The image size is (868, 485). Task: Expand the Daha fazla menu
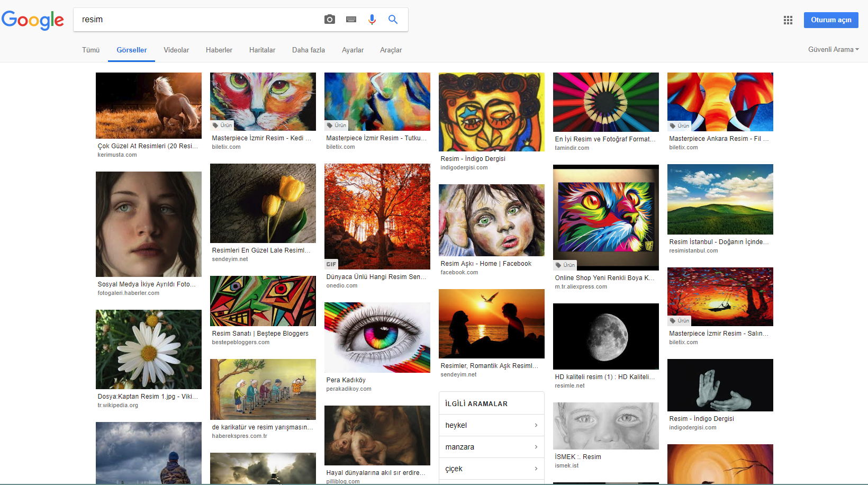tap(309, 50)
